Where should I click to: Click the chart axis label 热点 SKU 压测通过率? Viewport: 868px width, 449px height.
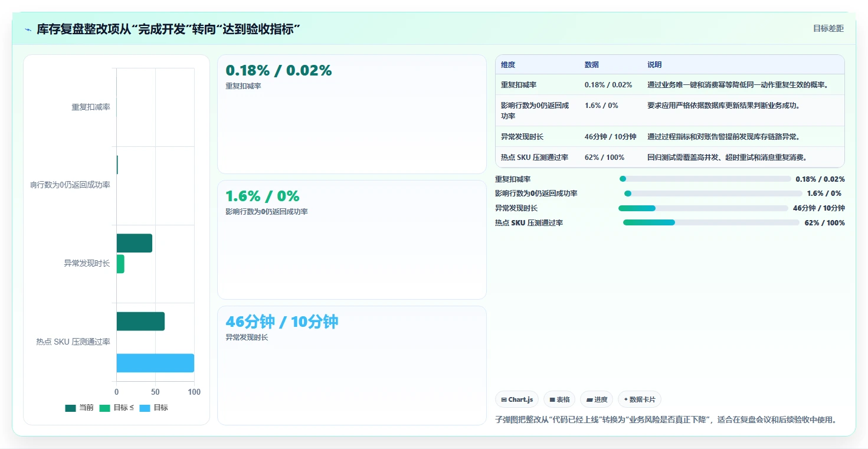[x=73, y=342]
